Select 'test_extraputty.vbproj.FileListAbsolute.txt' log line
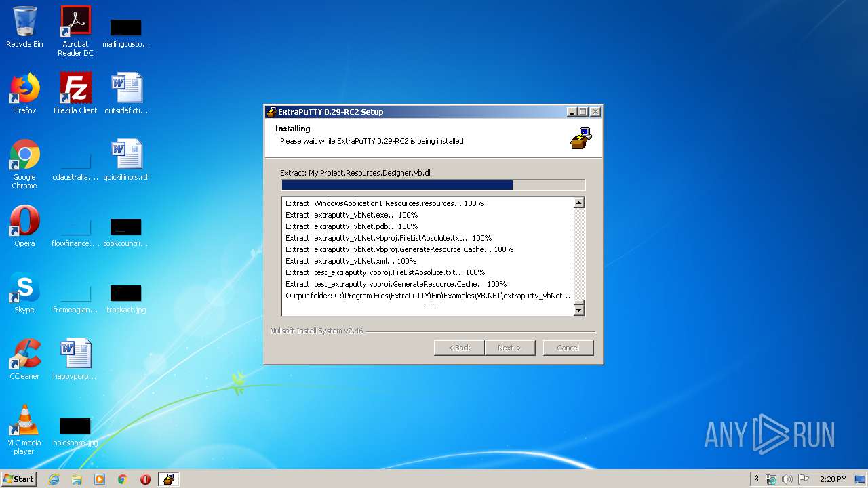The image size is (868, 488). (x=385, y=272)
